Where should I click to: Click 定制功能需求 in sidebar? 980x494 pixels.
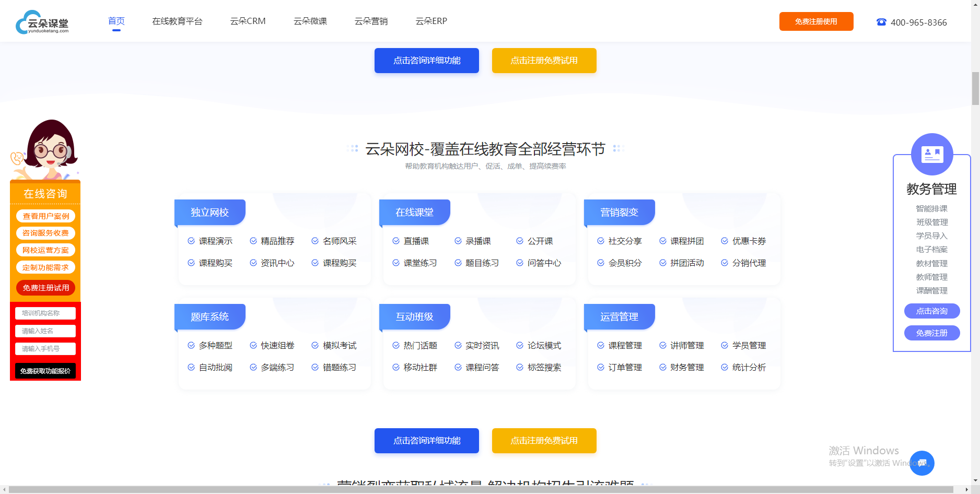[45, 267]
